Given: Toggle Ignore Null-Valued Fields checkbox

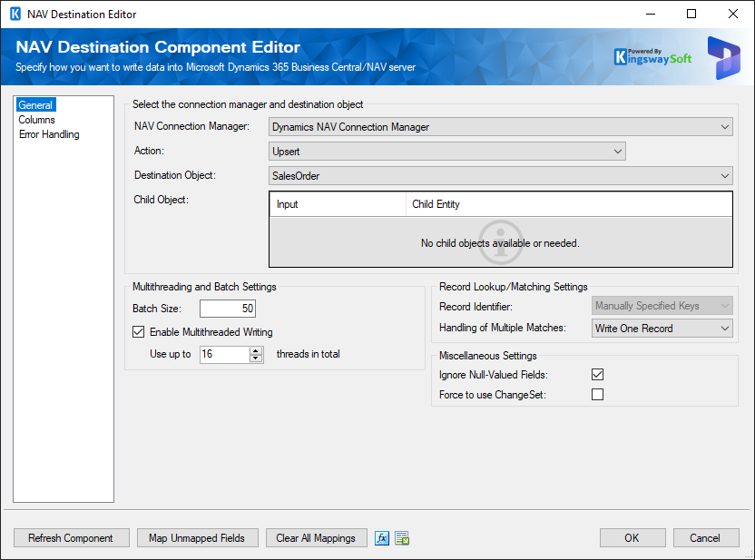Looking at the screenshot, I should [597, 375].
